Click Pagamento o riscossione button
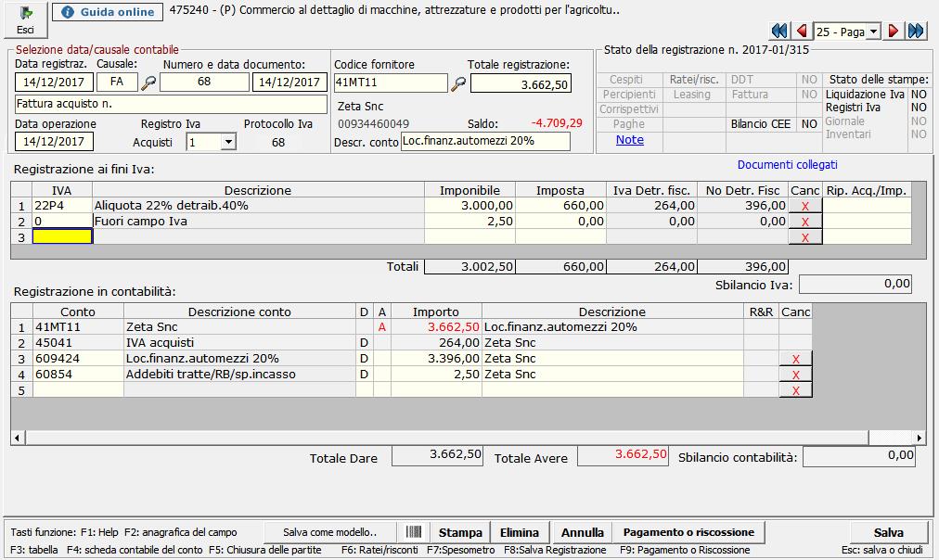The height and width of the screenshot is (560, 939). tap(688, 532)
